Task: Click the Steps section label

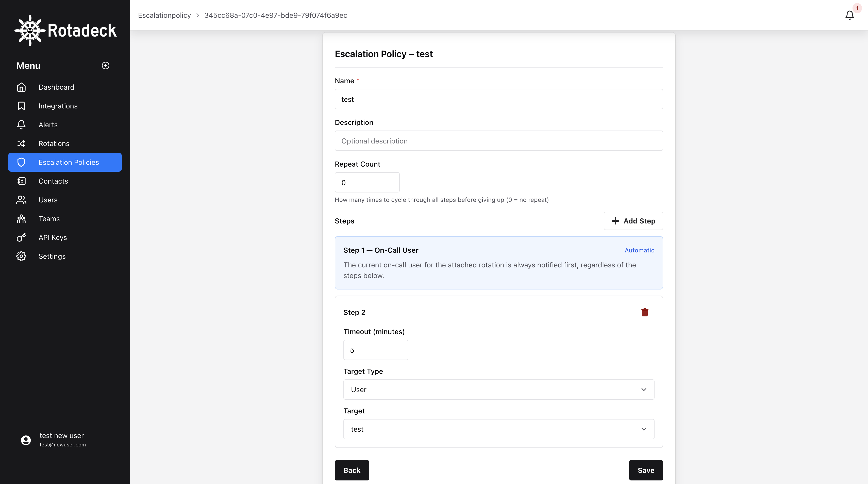Action: [x=344, y=221]
